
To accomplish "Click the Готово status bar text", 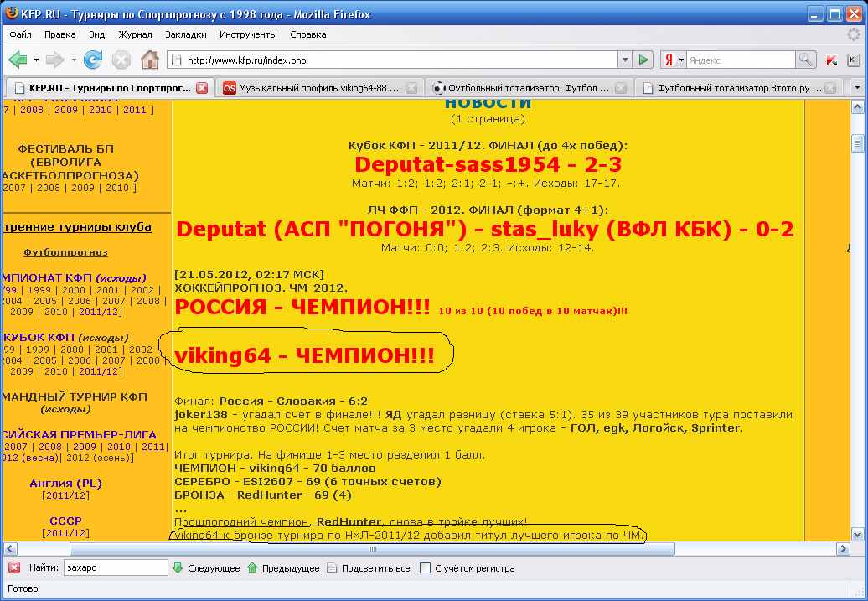I will pyautogui.click(x=23, y=588).
